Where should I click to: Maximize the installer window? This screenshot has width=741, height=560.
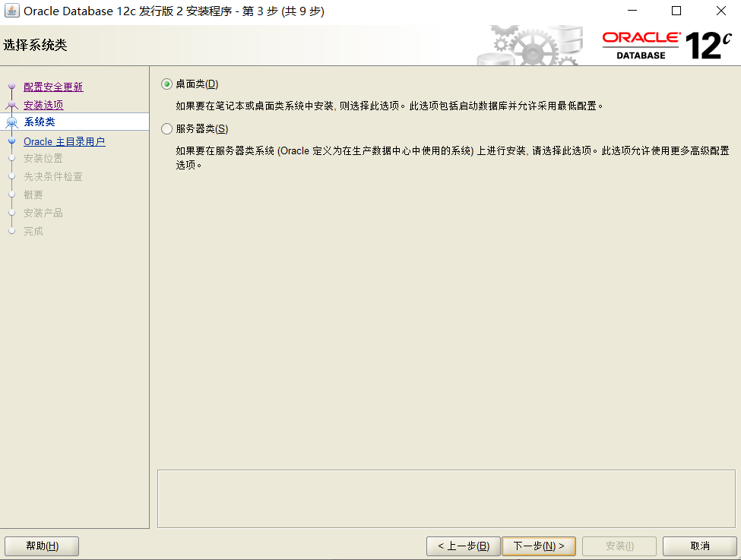[x=676, y=11]
